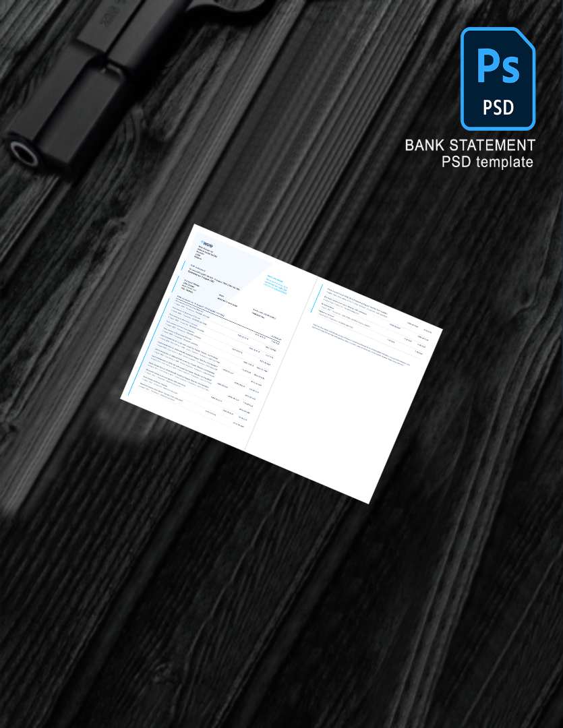Click the white 'PSD' label inside the icon

pyautogui.click(x=498, y=107)
